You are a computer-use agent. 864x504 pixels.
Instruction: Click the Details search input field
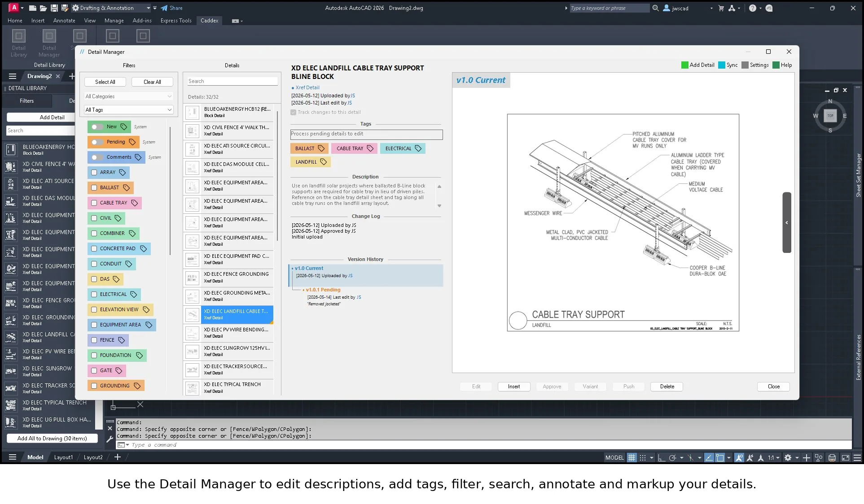pyautogui.click(x=232, y=81)
